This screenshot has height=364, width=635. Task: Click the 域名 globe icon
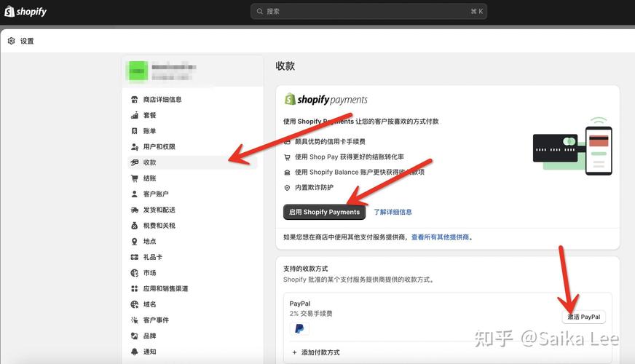tap(135, 304)
